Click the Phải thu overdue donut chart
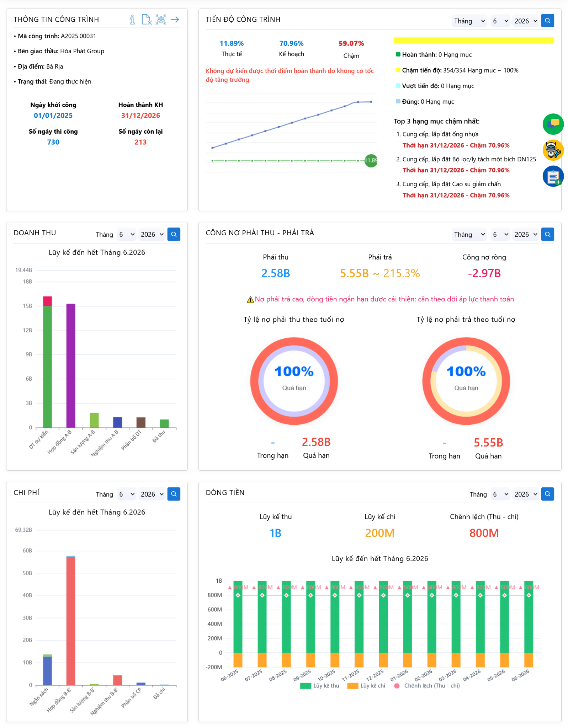Screen dimensions: 568x728 pos(294,381)
